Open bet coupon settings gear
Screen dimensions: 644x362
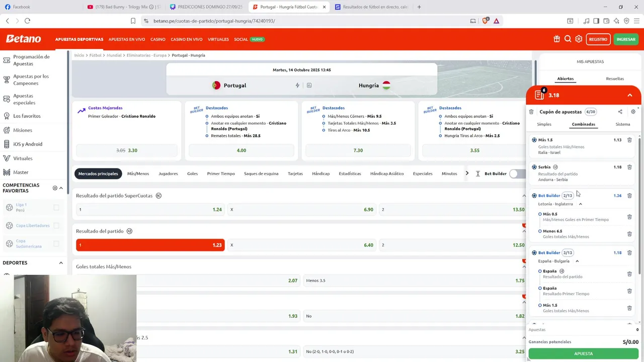(x=633, y=112)
